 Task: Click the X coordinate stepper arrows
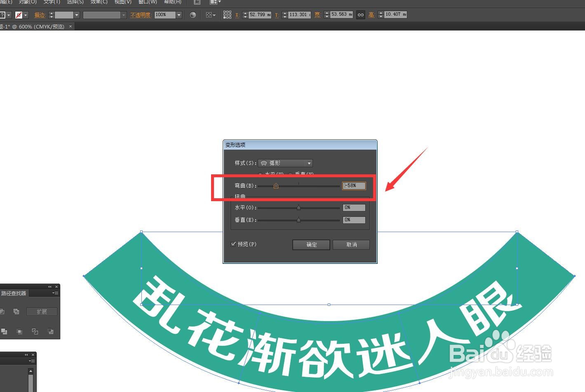[x=245, y=15]
